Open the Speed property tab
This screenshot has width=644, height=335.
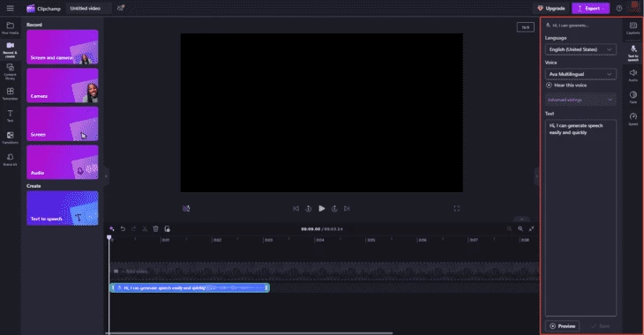click(633, 119)
